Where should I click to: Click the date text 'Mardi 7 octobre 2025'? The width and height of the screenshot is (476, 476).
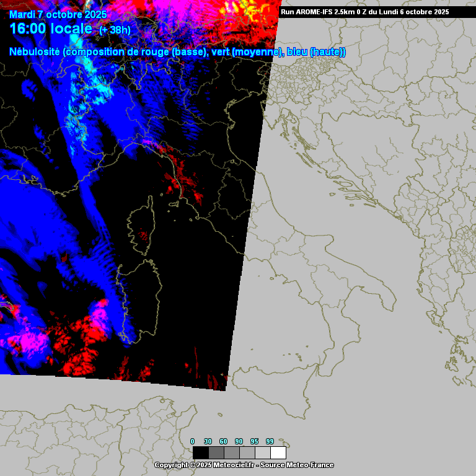pos(58,14)
